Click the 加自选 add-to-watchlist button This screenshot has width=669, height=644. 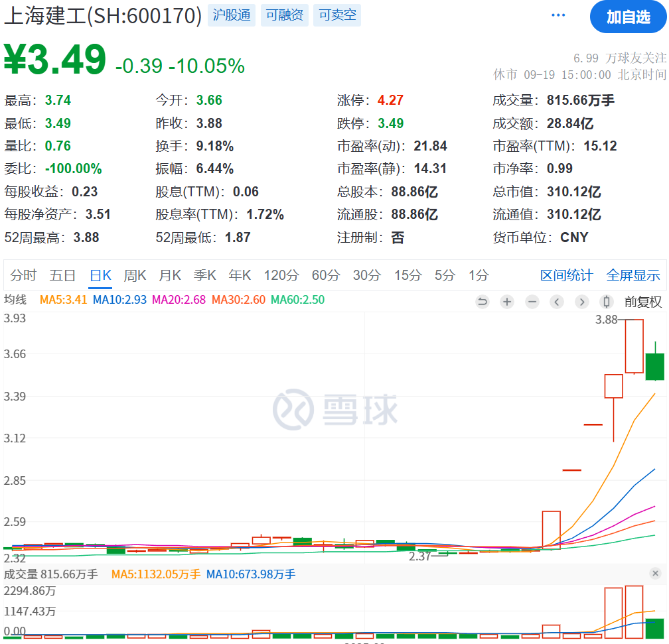(628, 17)
